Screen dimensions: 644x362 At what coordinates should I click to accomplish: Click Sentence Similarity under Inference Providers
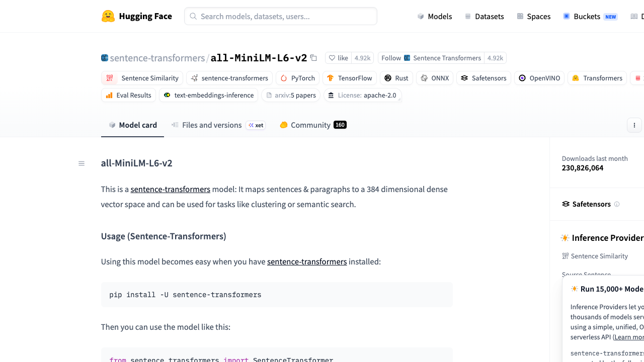pos(595,256)
